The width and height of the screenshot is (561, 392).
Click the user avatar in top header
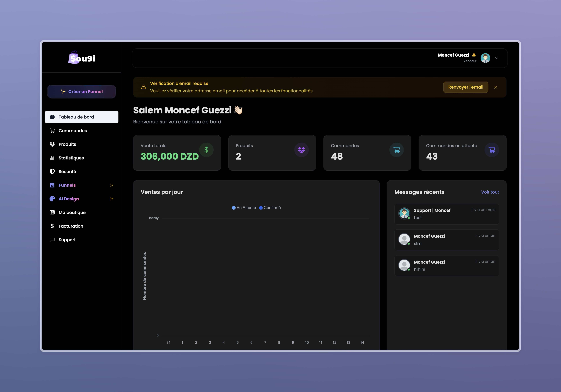(485, 58)
